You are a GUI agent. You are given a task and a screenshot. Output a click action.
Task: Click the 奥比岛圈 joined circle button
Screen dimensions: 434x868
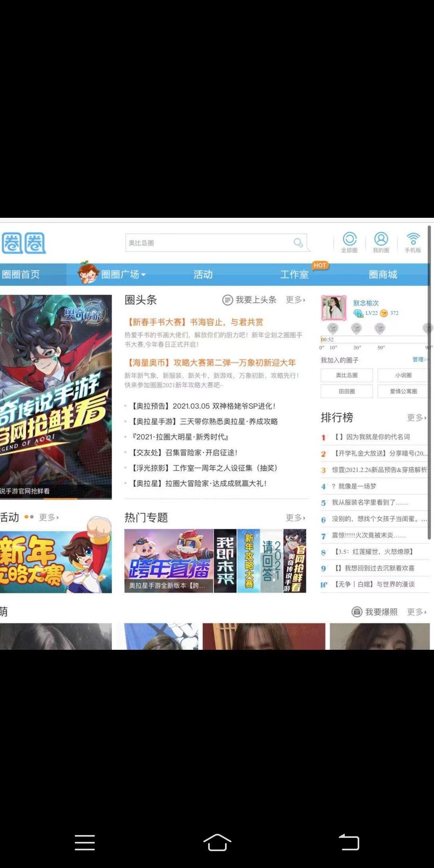coord(346,375)
